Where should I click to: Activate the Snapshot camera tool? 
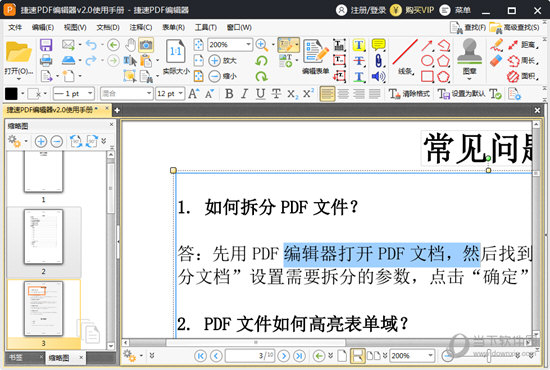pyautogui.click(x=146, y=45)
